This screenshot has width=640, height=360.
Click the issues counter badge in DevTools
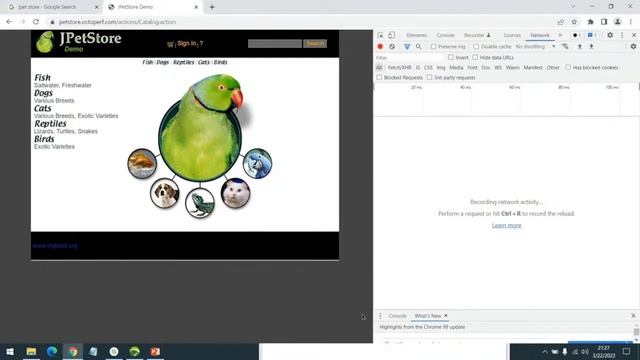(592, 35)
